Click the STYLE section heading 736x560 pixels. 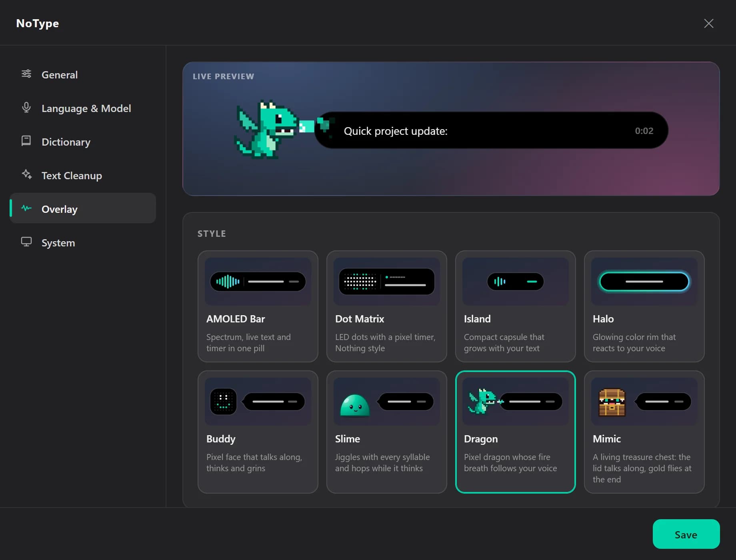coord(212,234)
